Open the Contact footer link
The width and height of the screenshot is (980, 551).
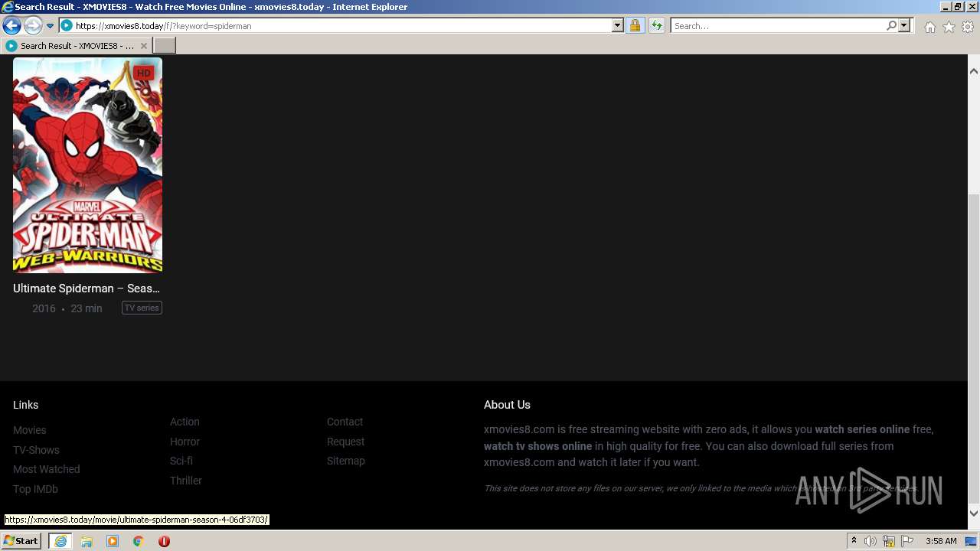(345, 422)
